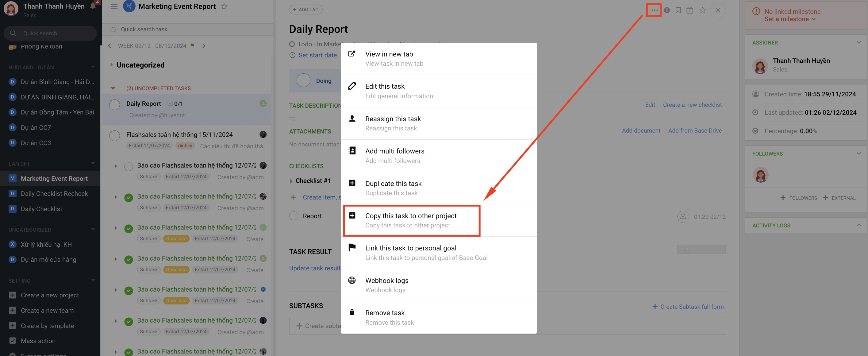Tick the Report checklist item circle
Screen dimensions: 868x356
tap(294, 216)
